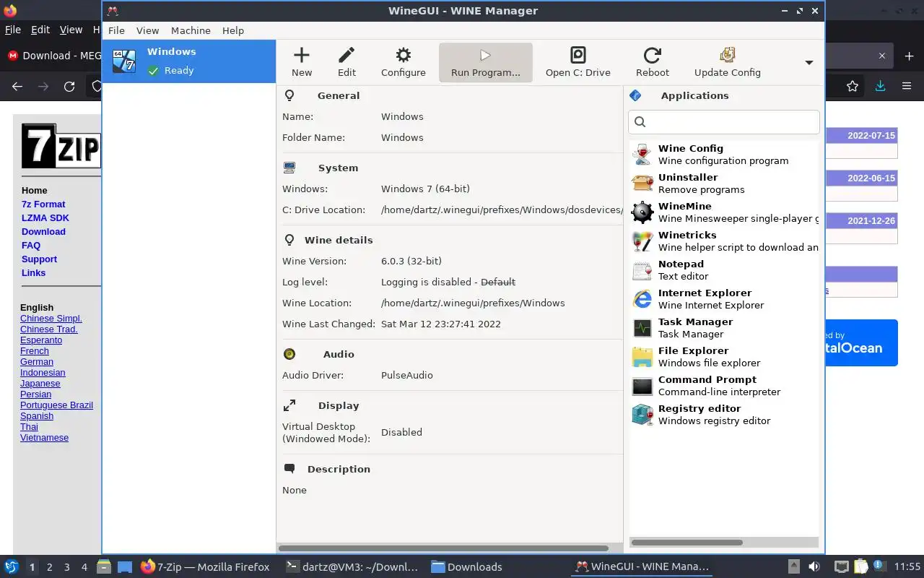
Task: Click Firefox back arrow button
Action: [17, 86]
